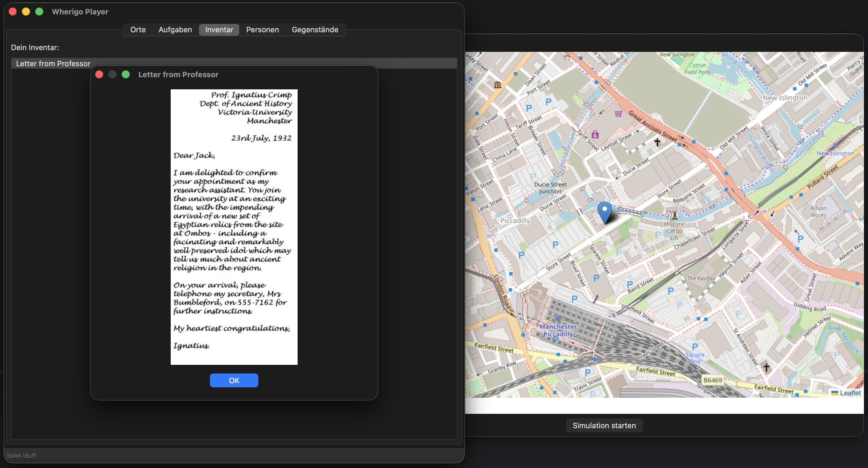Open the Aufgaben tab
Screen dimensions: 868x468
tap(175, 30)
